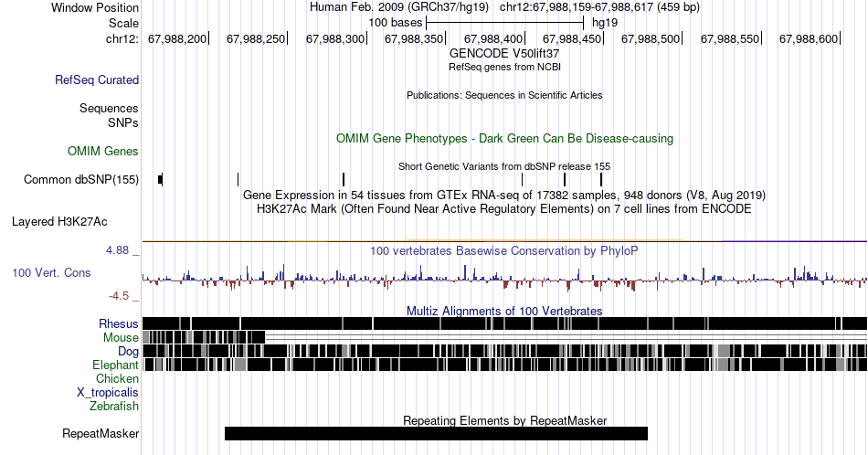Click the Layered H3K27Ac track label
The image size is (868, 455).
click(59, 221)
